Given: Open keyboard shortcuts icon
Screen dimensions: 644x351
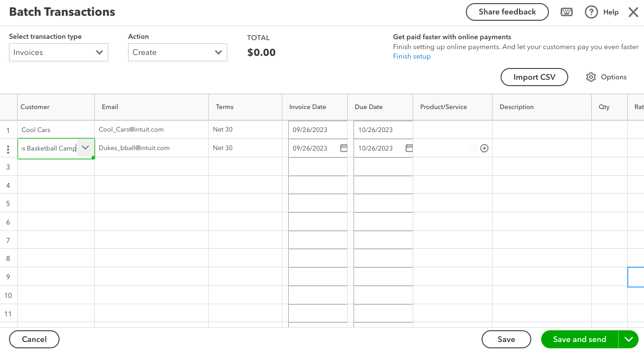Looking at the screenshot, I should tap(566, 12).
